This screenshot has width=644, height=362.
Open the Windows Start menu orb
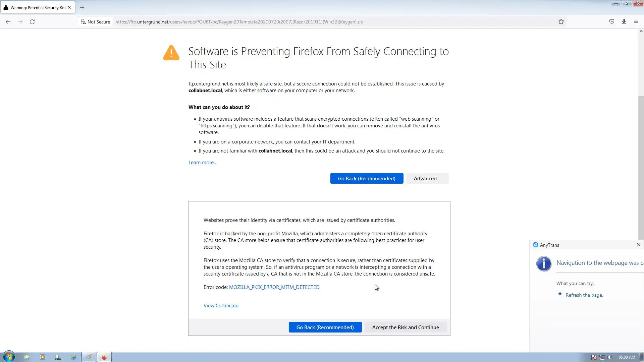(x=9, y=357)
